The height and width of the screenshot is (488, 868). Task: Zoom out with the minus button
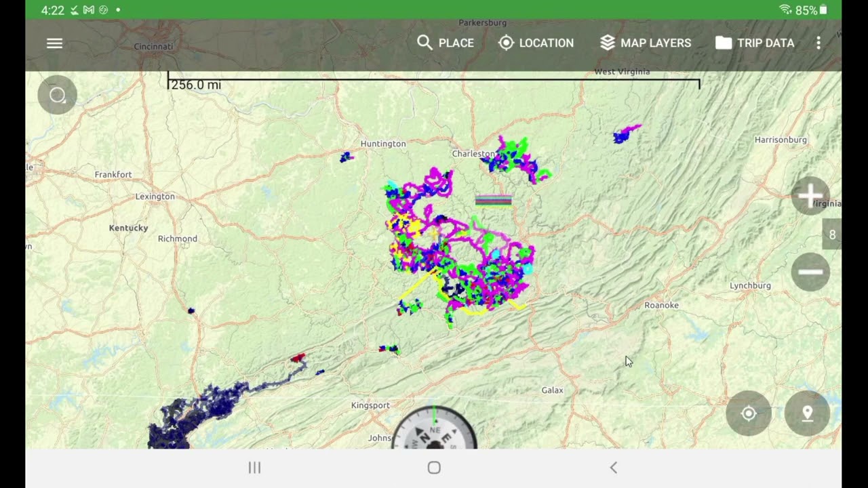click(x=810, y=272)
